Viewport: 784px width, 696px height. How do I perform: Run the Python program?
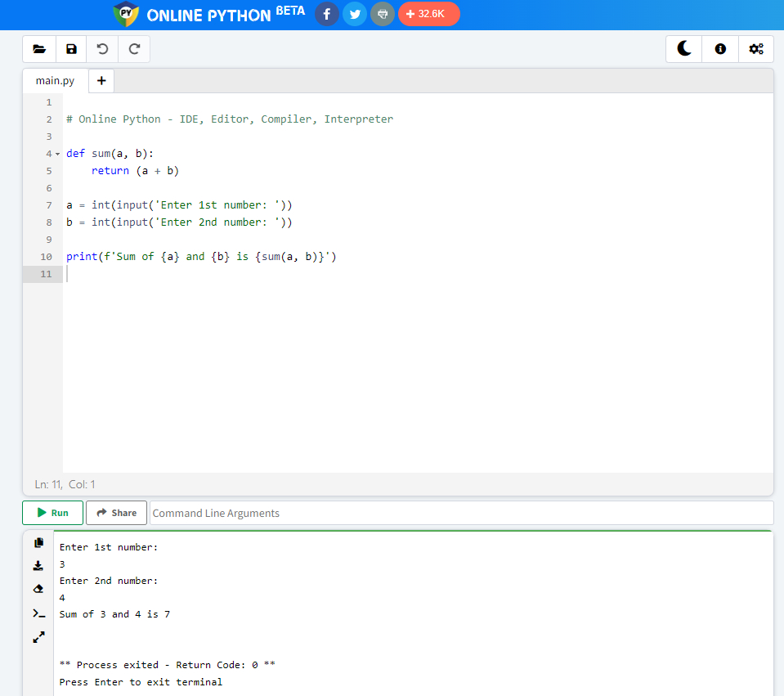pos(52,513)
